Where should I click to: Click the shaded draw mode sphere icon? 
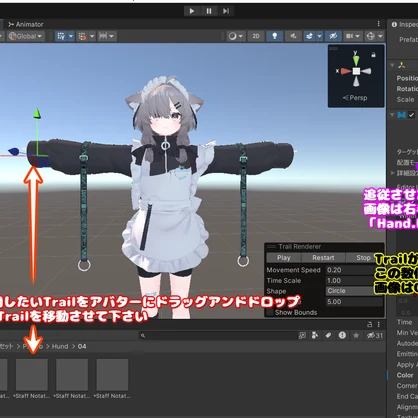coord(232,36)
